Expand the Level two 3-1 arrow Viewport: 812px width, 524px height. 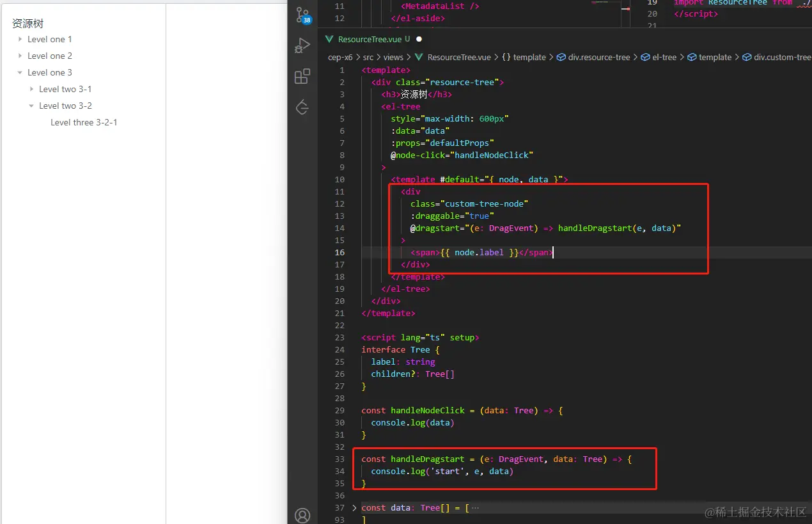[x=32, y=89]
